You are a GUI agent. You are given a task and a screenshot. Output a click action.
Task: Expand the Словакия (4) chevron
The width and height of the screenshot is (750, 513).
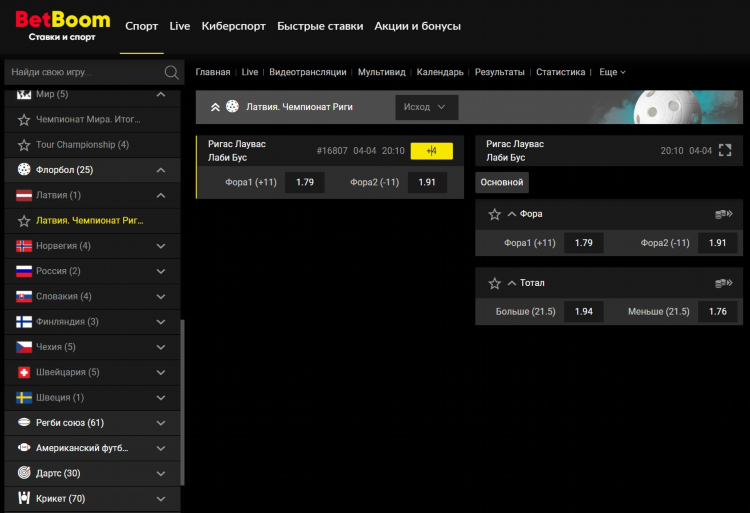point(161,297)
